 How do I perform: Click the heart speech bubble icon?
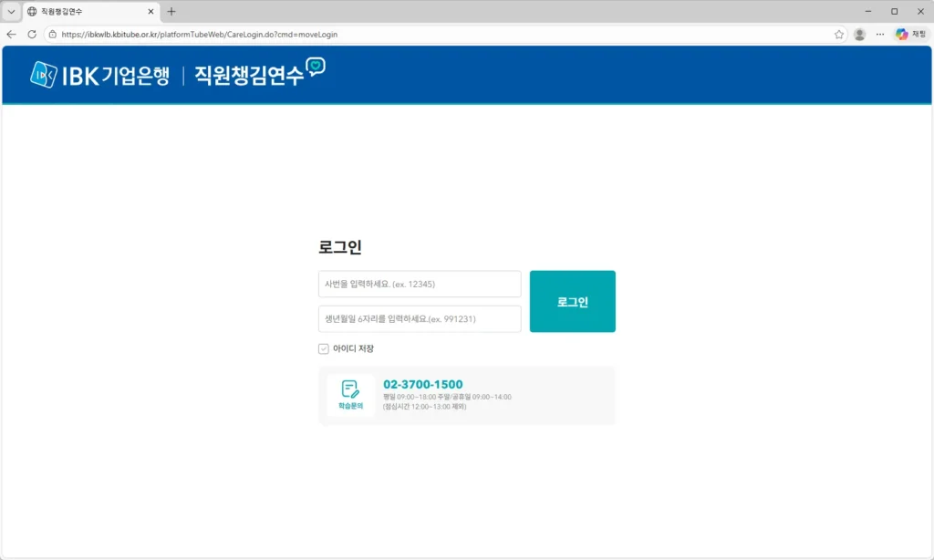tap(315, 67)
